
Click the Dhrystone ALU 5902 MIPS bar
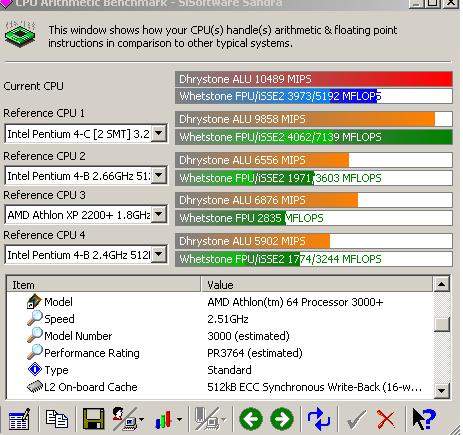tap(314, 241)
